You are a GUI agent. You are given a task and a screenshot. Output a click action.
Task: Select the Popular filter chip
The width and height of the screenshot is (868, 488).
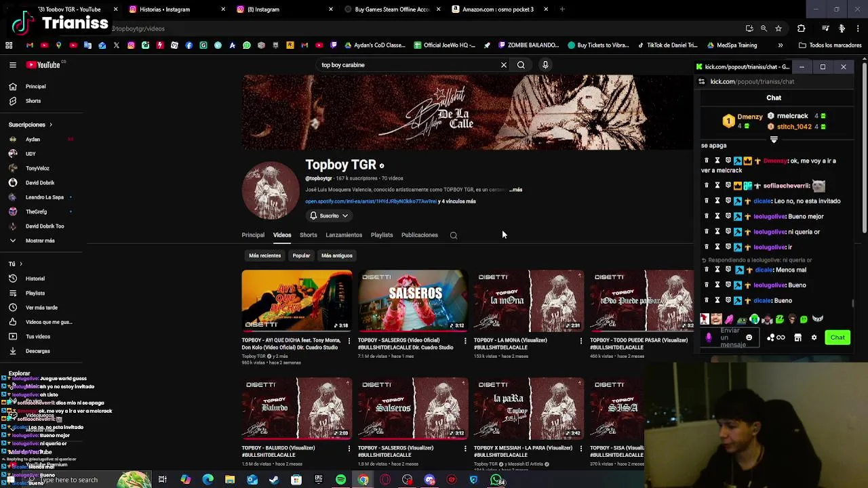[x=301, y=256]
